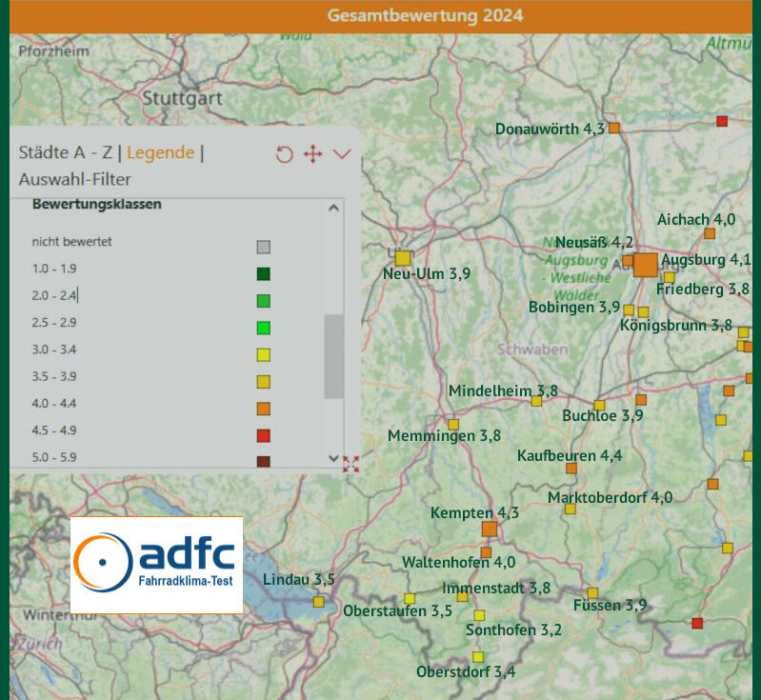Click the red expand-to-fullscreen arrows icon
Image resolution: width=761 pixels, height=700 pixels.
point(350,464)
